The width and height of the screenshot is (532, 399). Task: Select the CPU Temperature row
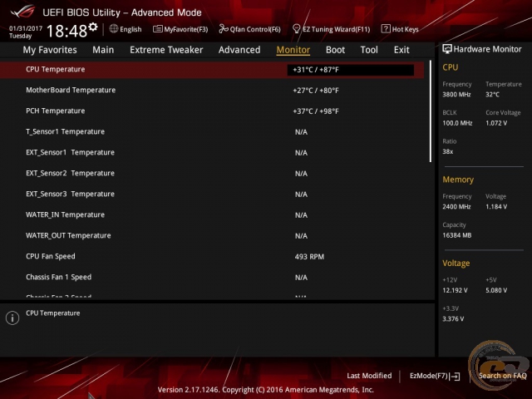coord(212,70)
